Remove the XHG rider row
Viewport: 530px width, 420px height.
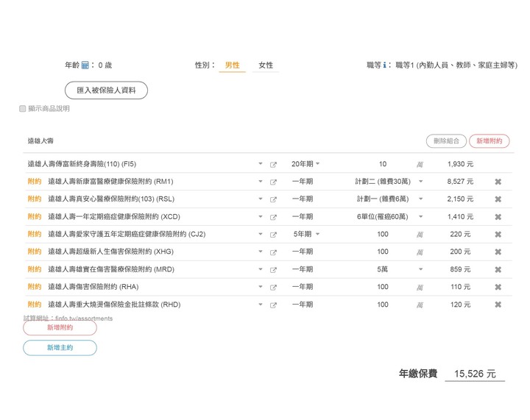(498, 252)
